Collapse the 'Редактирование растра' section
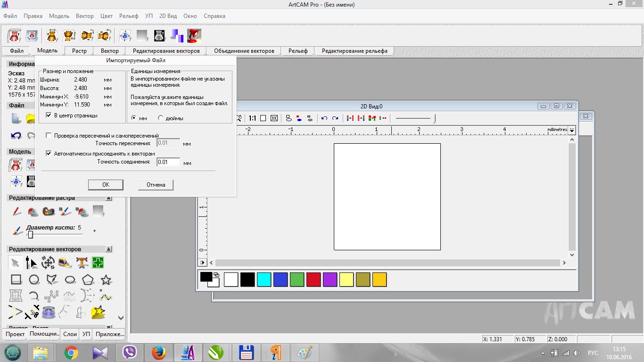644x362 pixels. tap(109, 198)
